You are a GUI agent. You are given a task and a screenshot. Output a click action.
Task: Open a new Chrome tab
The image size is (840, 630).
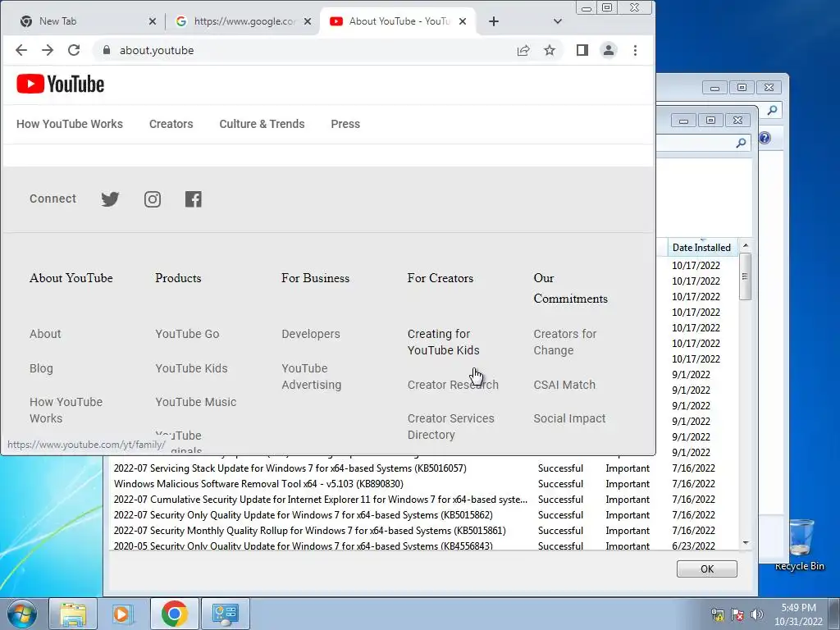point(493,21)
